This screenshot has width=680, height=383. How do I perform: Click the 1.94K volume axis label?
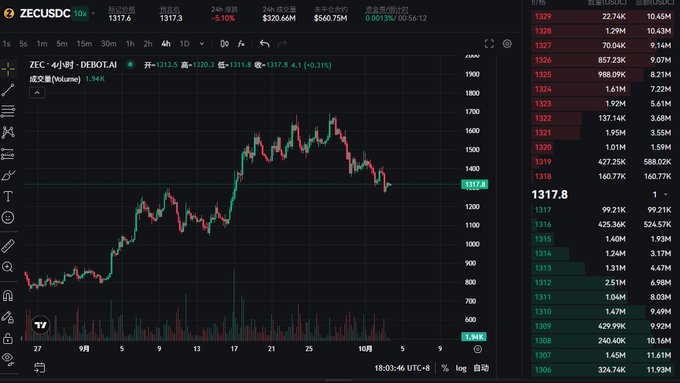click(474, 337)
